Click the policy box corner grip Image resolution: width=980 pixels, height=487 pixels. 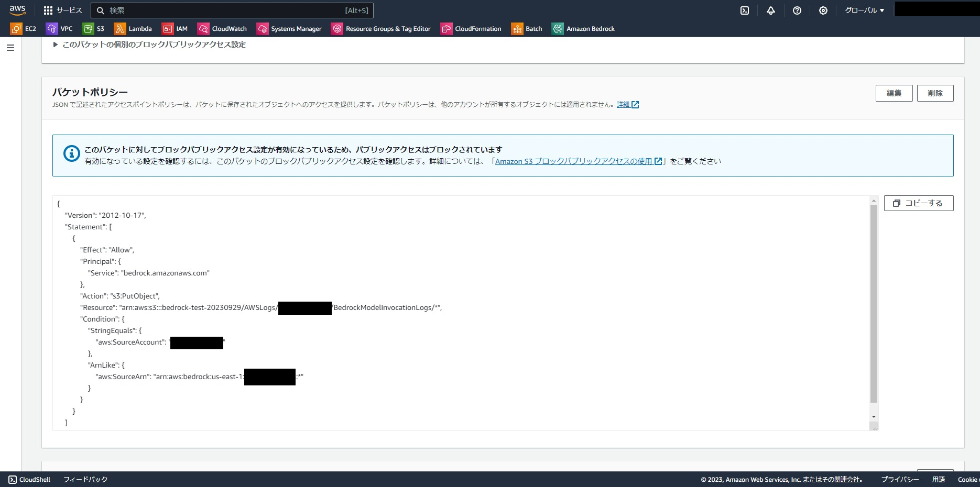coord(874,426)
